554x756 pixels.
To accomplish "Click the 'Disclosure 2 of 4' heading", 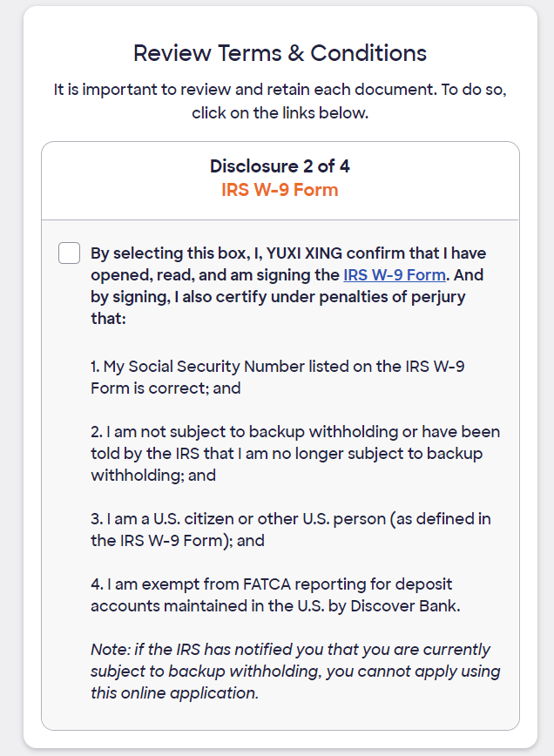I will tap(280, 165).
